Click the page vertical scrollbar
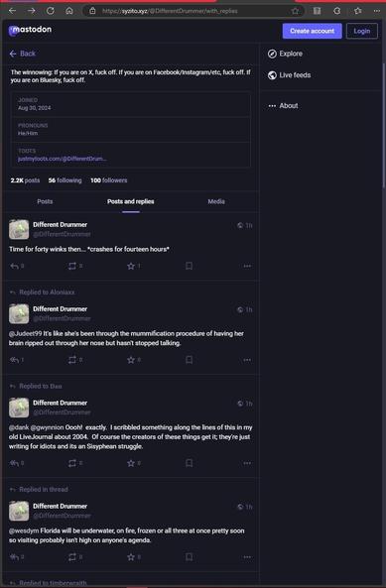 383,128
